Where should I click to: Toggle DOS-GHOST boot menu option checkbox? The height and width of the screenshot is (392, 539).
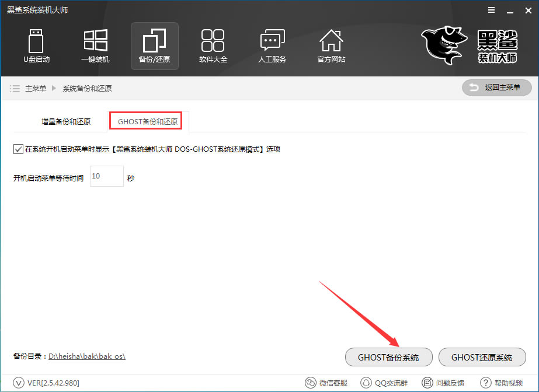[18, 149]
